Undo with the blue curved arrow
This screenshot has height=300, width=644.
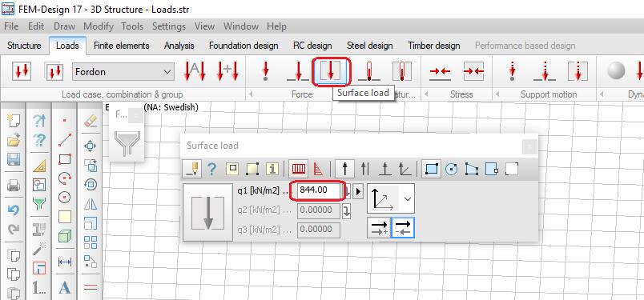tap(14, 210)
